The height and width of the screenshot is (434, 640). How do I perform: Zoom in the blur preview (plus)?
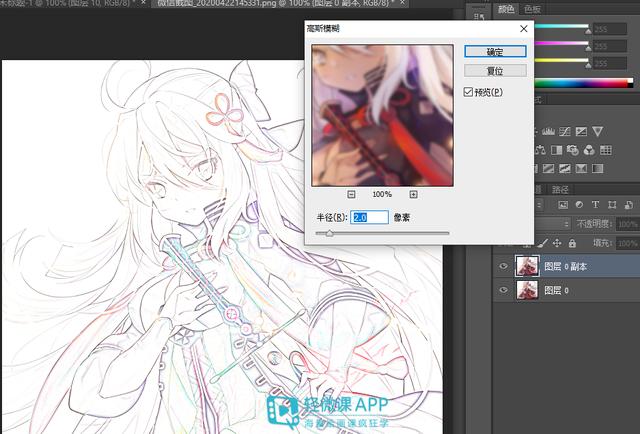pyautogui.click(x=413, y=194)
